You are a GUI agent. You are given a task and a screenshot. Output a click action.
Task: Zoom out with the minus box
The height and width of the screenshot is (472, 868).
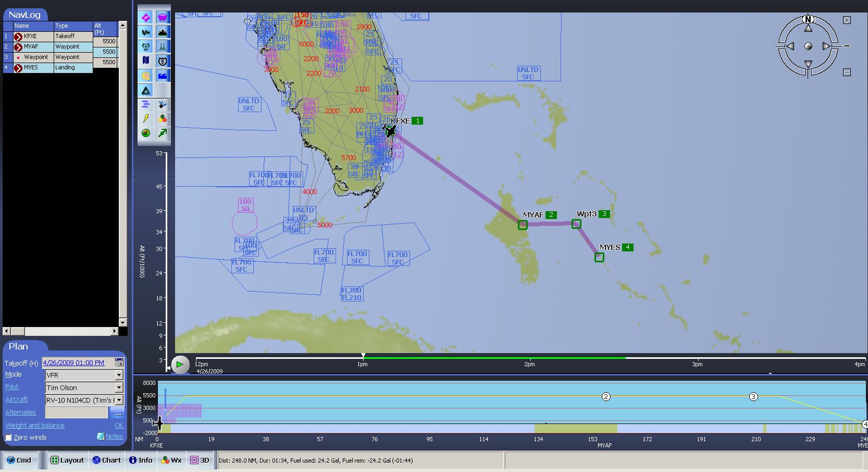click(847, 72)
